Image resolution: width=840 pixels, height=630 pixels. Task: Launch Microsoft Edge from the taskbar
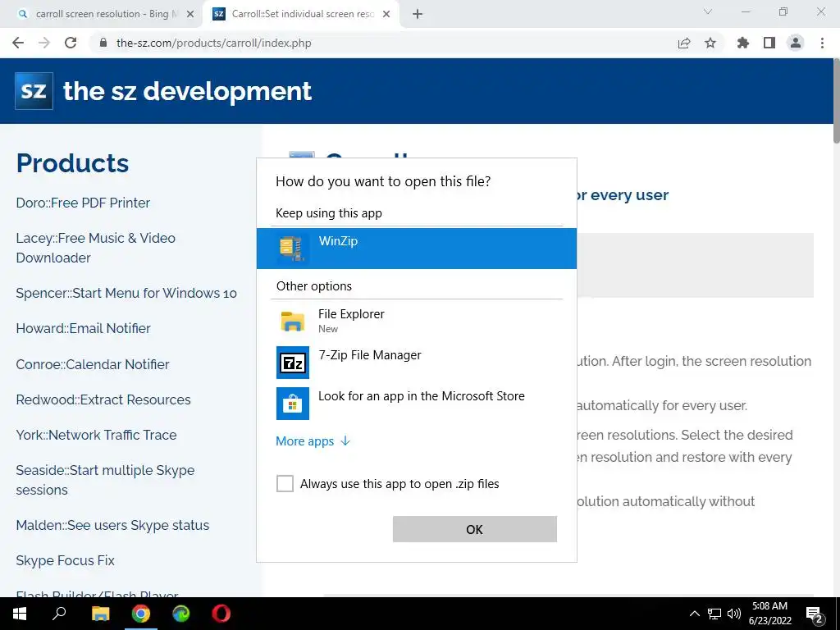(181, 614)
